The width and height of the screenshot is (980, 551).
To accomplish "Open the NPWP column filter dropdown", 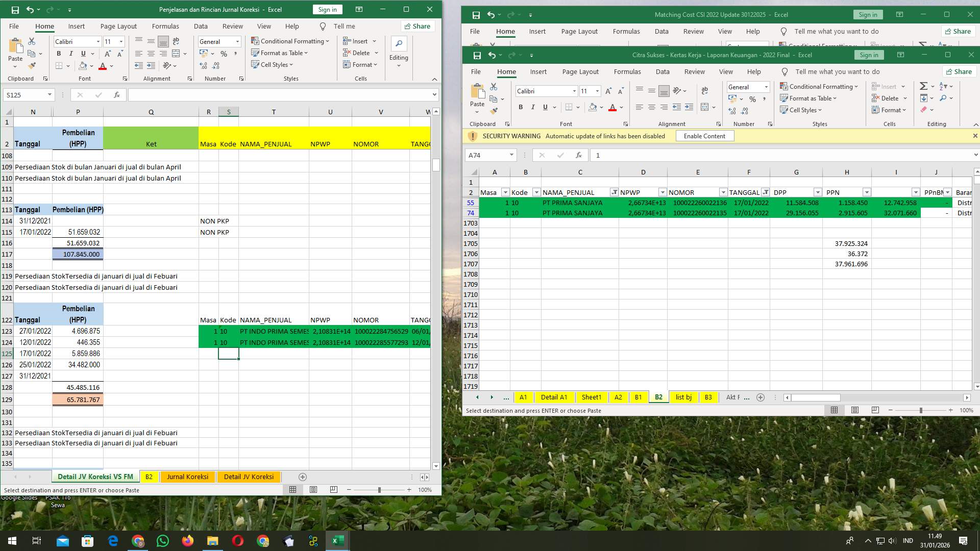I will pos(663,192).
